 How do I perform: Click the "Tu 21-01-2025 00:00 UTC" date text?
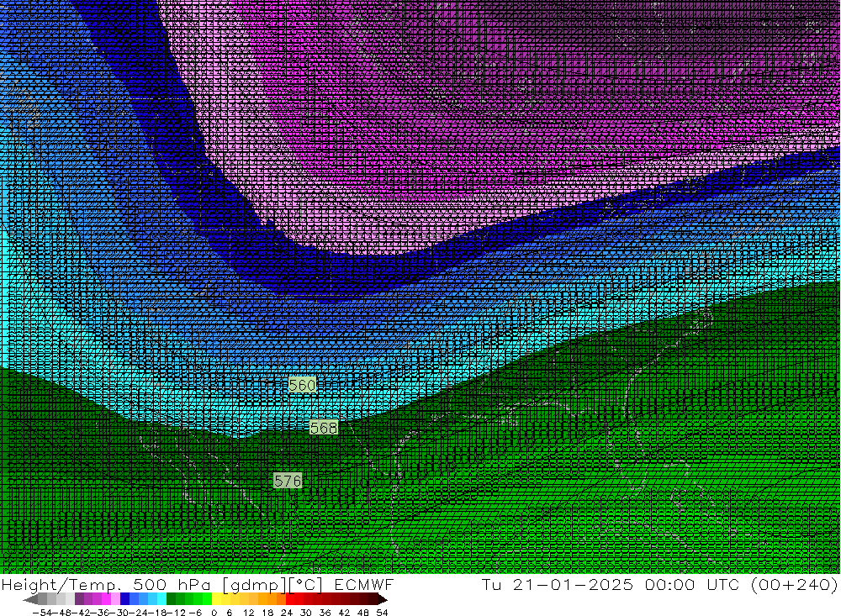pyautogui.click(x=611, y=584)
